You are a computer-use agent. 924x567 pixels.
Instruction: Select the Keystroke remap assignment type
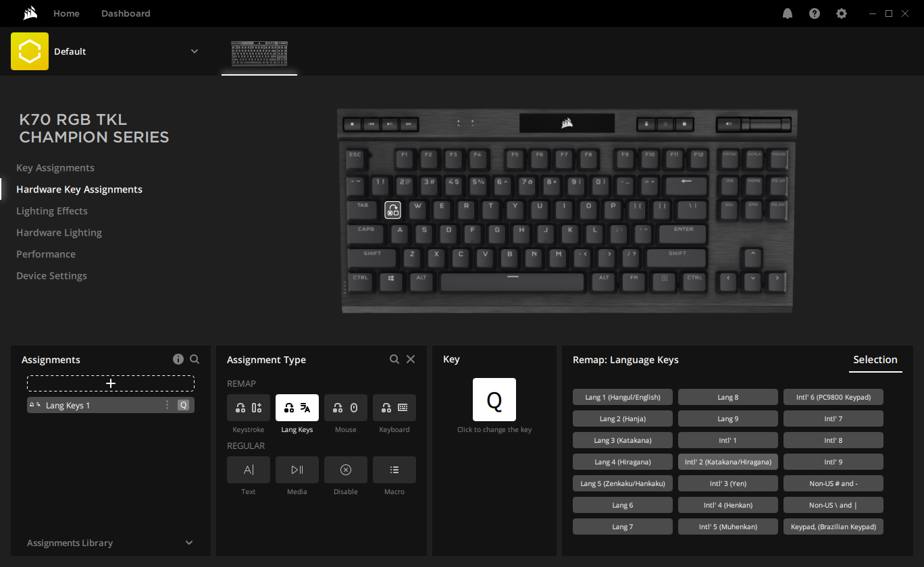(x=248, y=408)
